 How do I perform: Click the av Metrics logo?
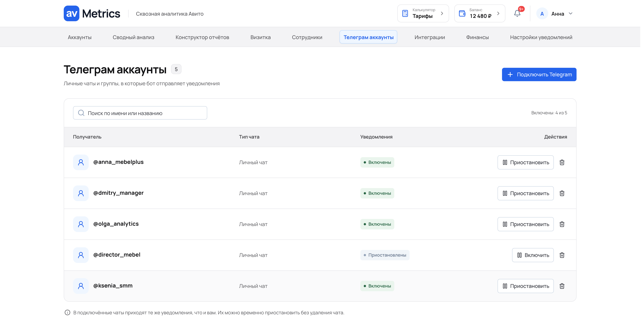click(92, 13)
